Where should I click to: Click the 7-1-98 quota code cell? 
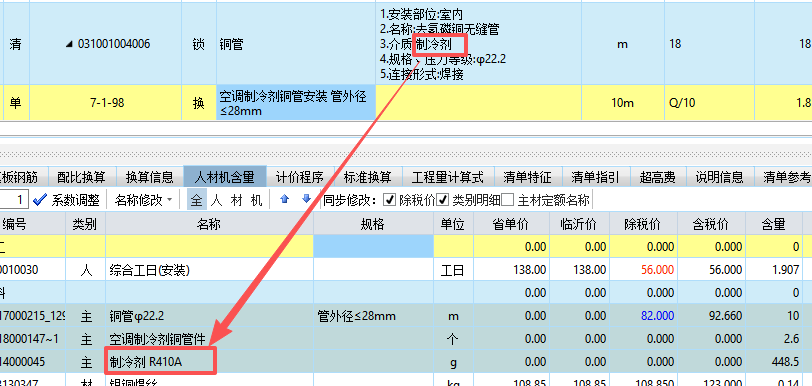105,103
